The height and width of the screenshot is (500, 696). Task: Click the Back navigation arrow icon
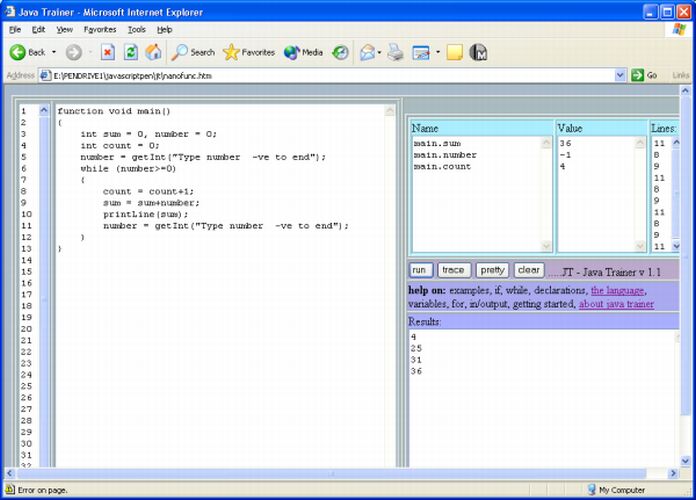coord(18,52)
